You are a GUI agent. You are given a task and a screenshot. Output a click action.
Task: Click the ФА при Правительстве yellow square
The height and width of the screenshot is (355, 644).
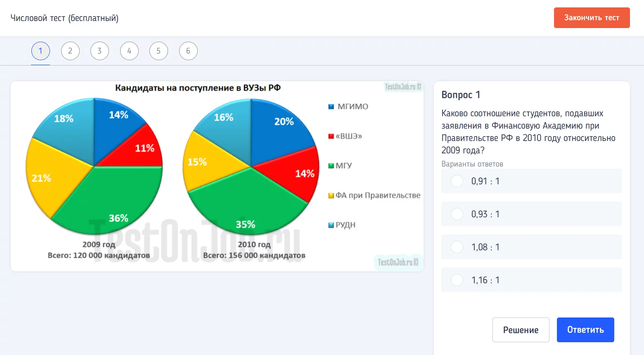point(331,195)
